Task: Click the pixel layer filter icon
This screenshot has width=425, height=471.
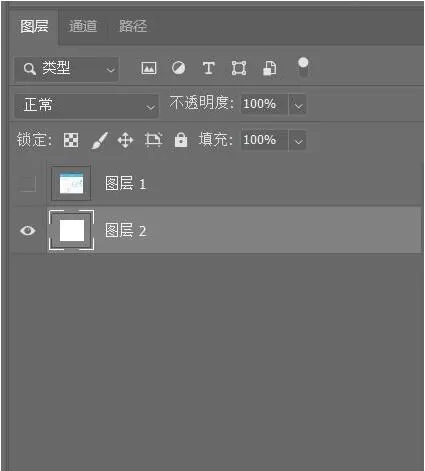Action: (149, 68)
